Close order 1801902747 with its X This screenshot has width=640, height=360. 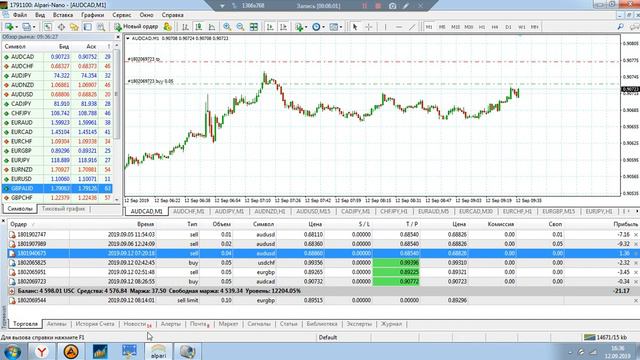tap(636, 235)
